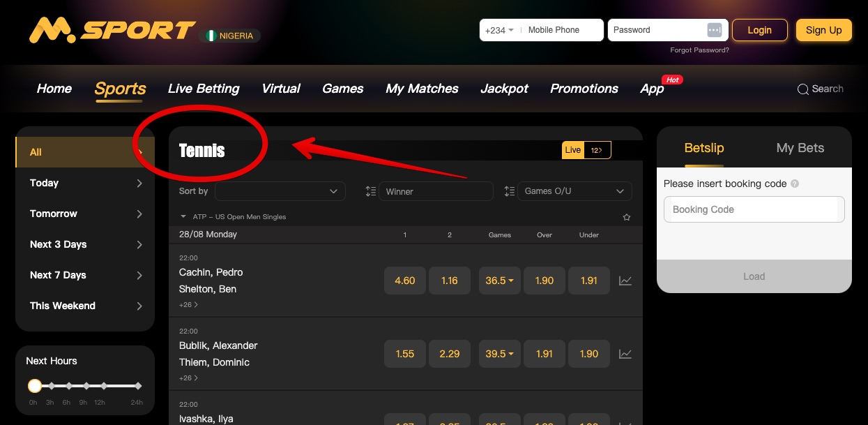Bet on Bublik to win at 1.55
The width and height of the screenshot is (868, 425).
[x=405, y=354]
